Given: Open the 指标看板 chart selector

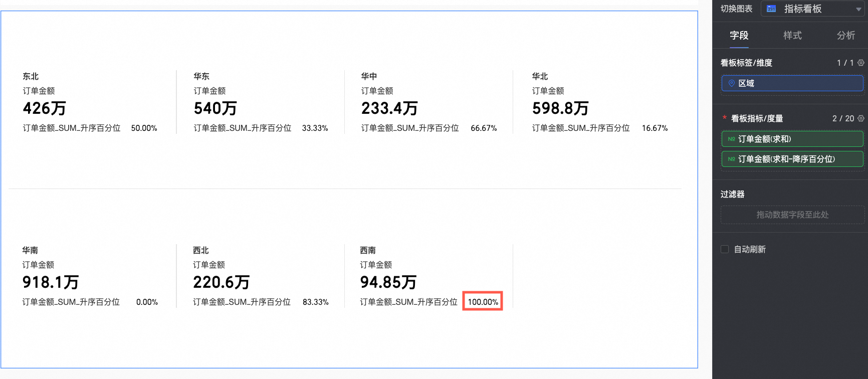Looking at the screenshot, I should 812,9.
